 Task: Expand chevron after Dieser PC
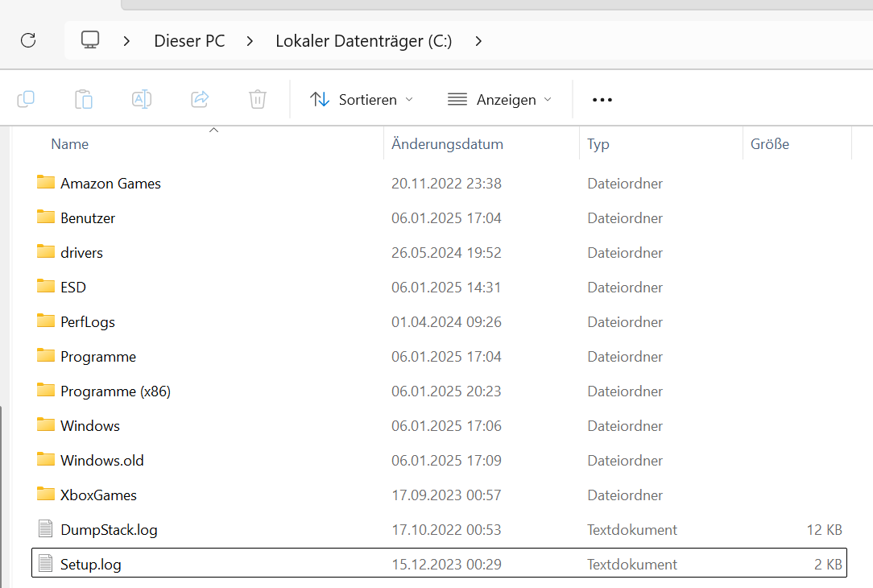[250, 40]
